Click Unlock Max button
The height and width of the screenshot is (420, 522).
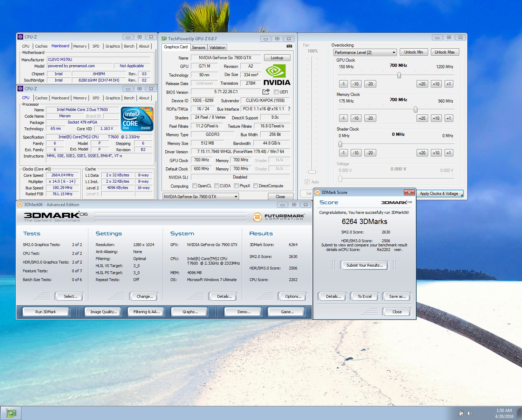pyautogui.click(x=445, y=52)
